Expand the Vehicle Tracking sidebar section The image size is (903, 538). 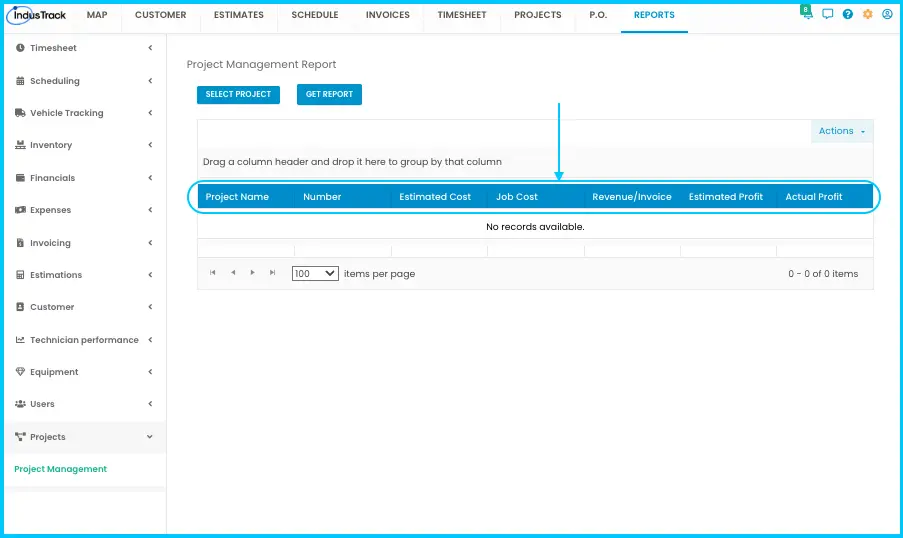(85, 113)
